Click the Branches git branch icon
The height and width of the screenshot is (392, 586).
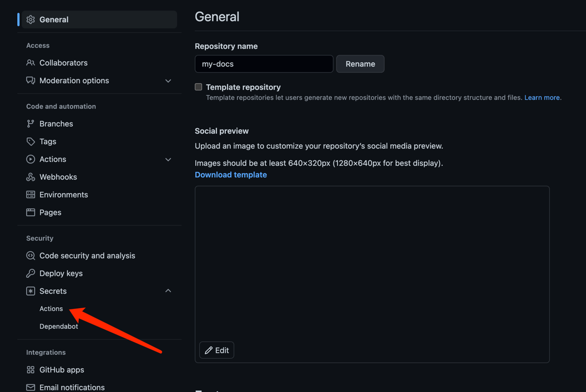click(31, 124)
